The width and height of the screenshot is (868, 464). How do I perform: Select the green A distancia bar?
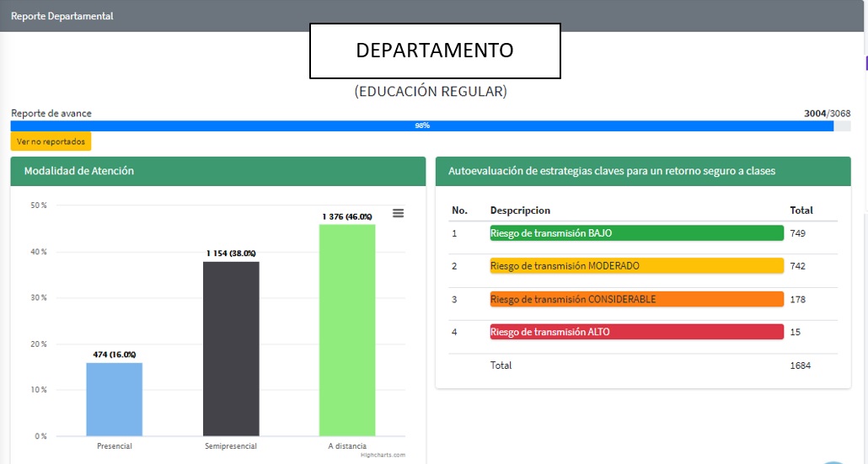tap(347, 330)
